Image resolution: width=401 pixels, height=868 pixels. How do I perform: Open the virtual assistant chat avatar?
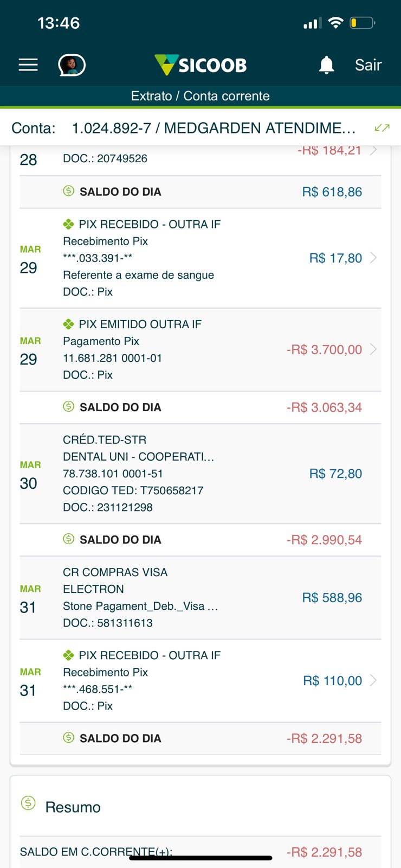tap(72, 65)
